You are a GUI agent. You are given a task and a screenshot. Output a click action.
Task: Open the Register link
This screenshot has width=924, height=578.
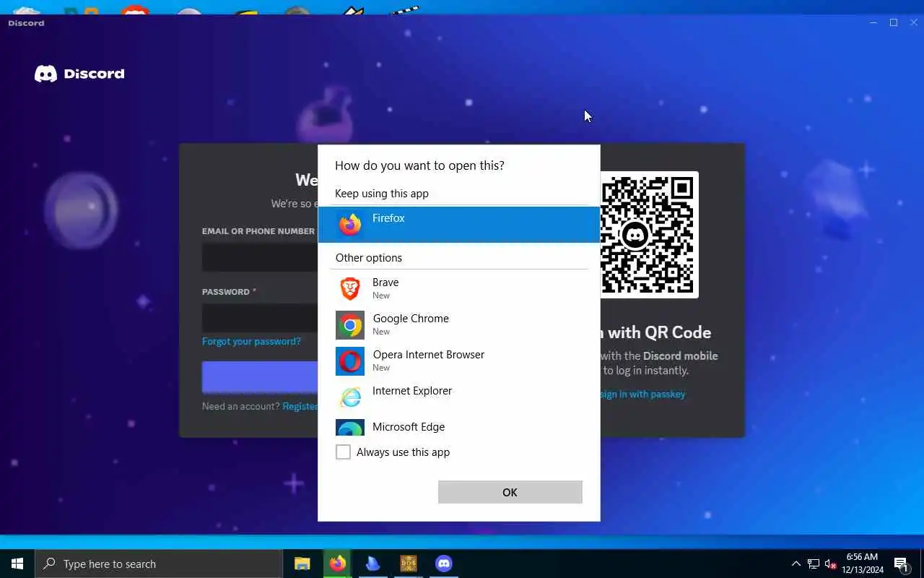tap(300, 406)
